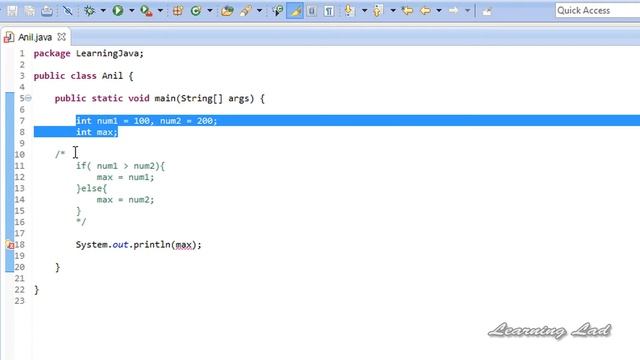Toggle Mark Occurrences highlighter icon

pos(295,11)
